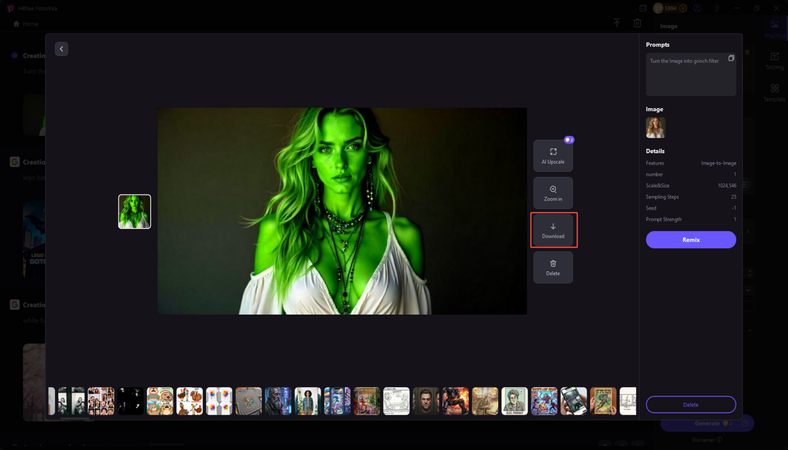
Task: Delete the image using the trash tile
Action: pyautogui.click(x=553, y=267)
